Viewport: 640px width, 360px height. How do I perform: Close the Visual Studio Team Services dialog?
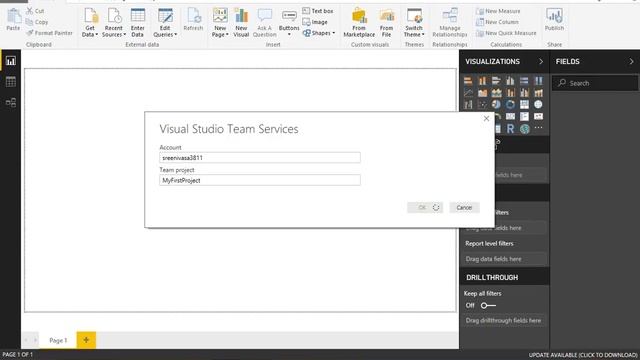tap(486, 118)
